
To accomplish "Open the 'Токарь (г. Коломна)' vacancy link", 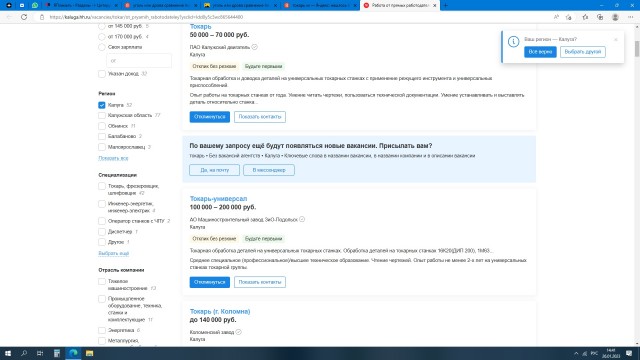I will (220, 311).
